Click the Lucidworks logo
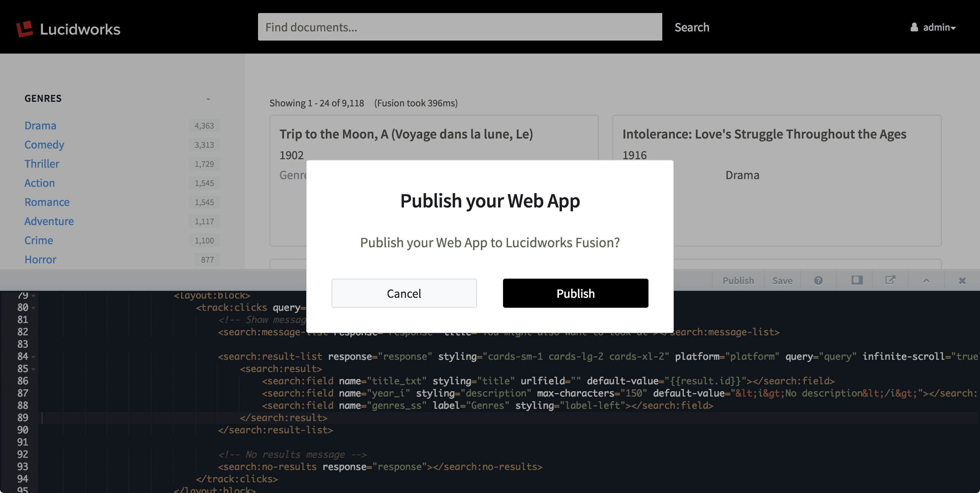Viewport: 980px width, 493px height. (x=68, y=29)
